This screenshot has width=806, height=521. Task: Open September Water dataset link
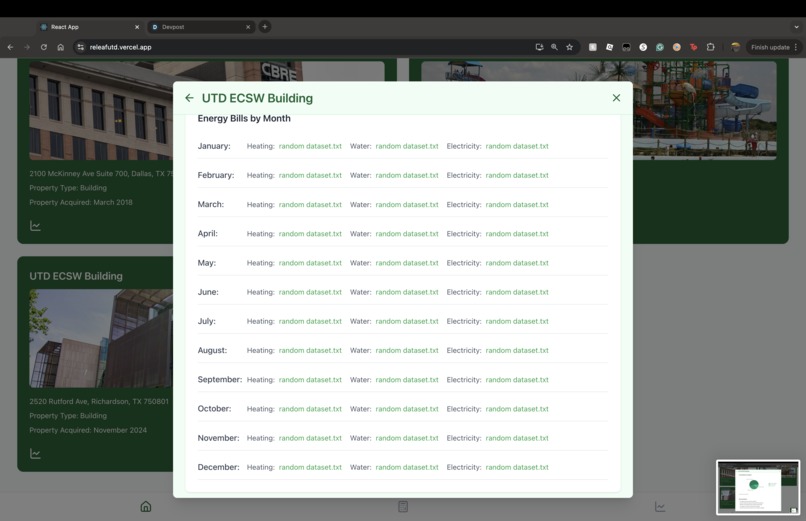pos(407,380)
